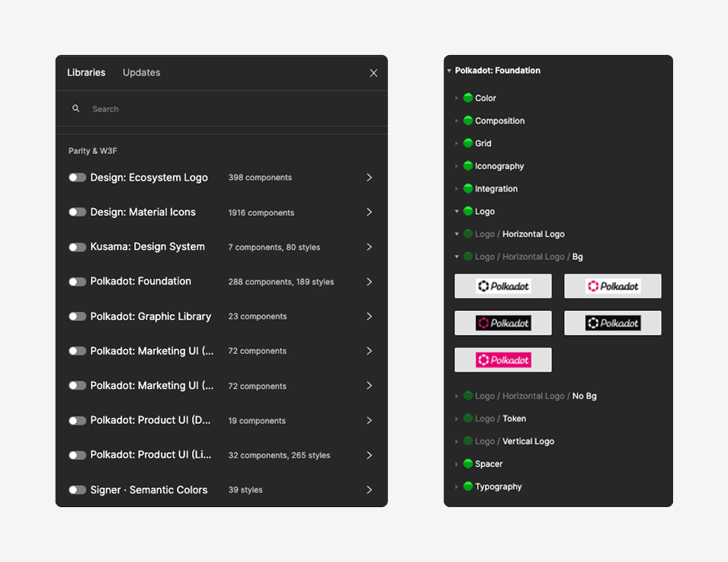Toggle on the Design: Material Icons library
This screenshot has width=728, height=562.
point(77,212)
